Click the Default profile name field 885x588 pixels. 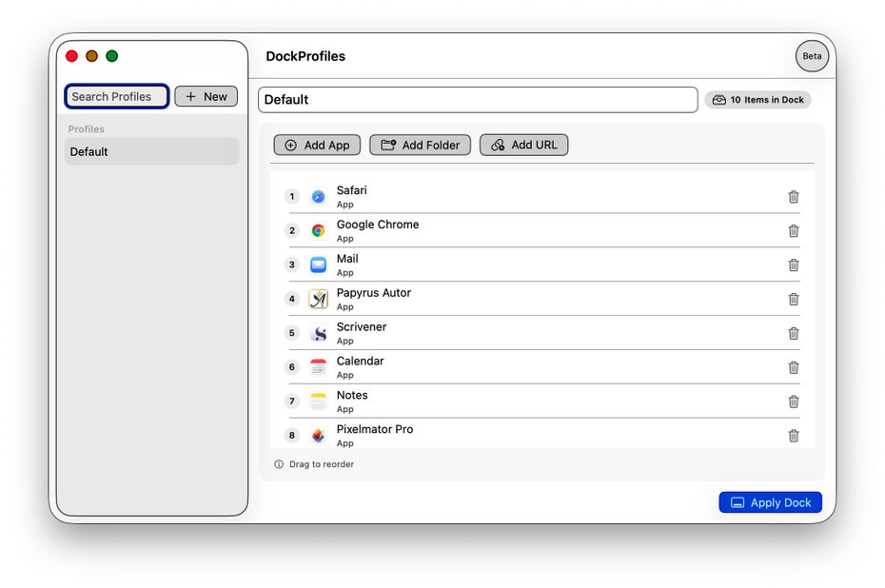tap(477, 100)
